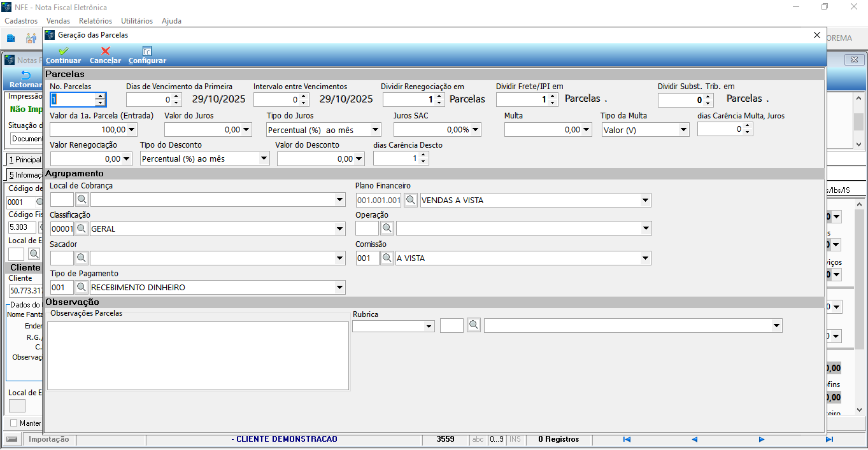The image size is (868, 450).
Task: Click the Tipo de Pagamento search magnifier
Action: click(x=82, y=287)
